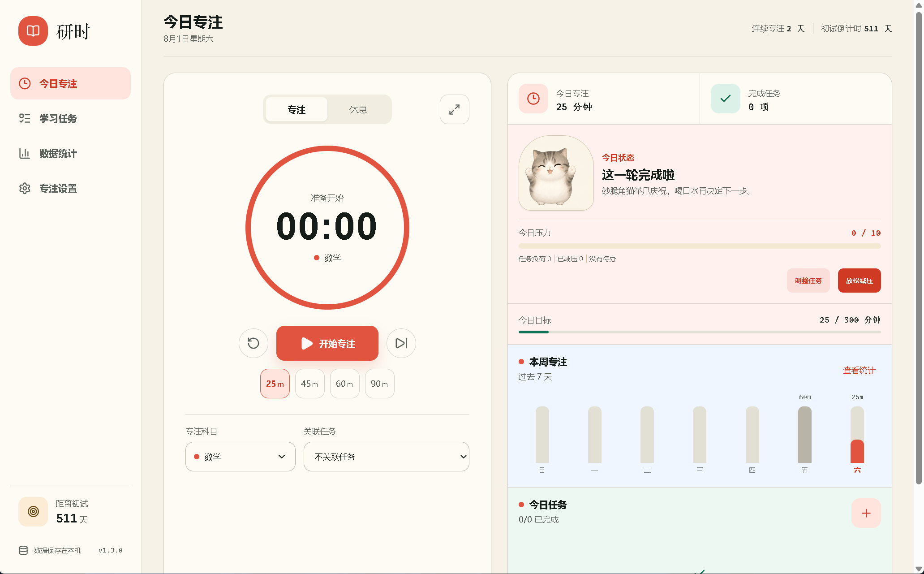Open 今日专注 in the sidebar

[70, 83]
